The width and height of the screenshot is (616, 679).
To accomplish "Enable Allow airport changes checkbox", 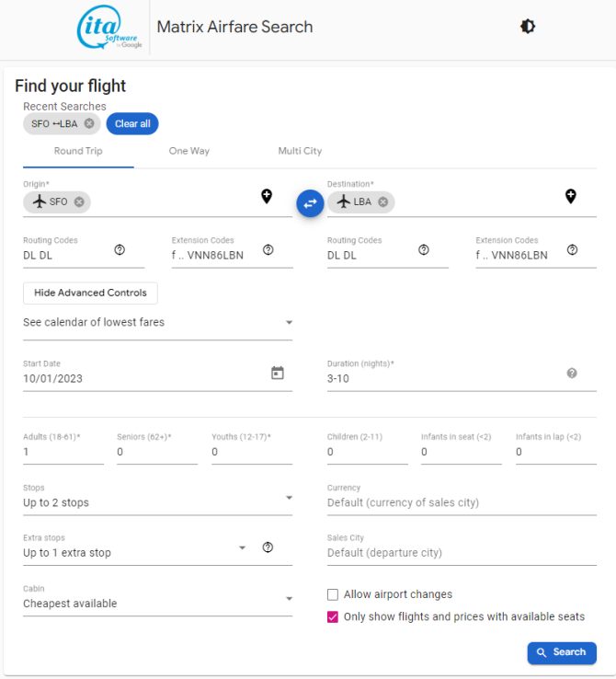I will pos(333,594).
